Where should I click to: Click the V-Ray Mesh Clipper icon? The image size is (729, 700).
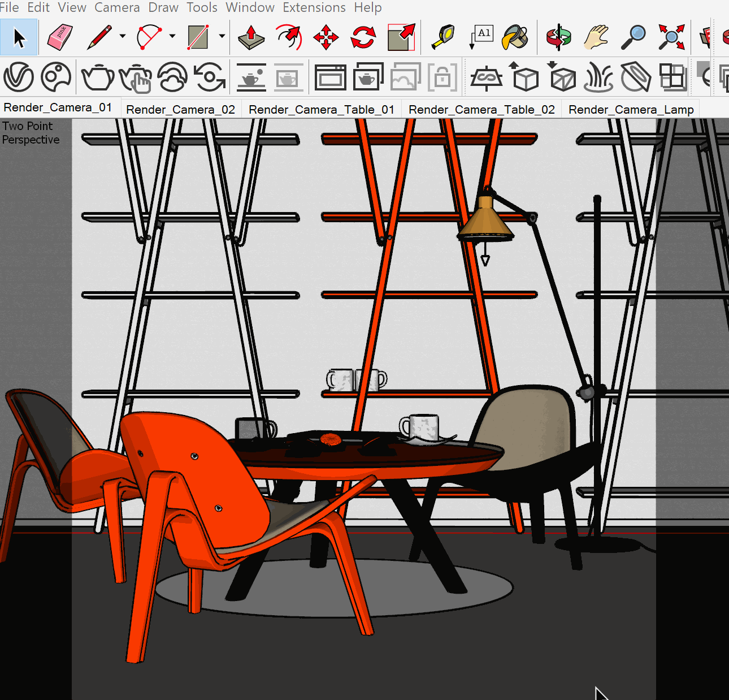[636, 77]
